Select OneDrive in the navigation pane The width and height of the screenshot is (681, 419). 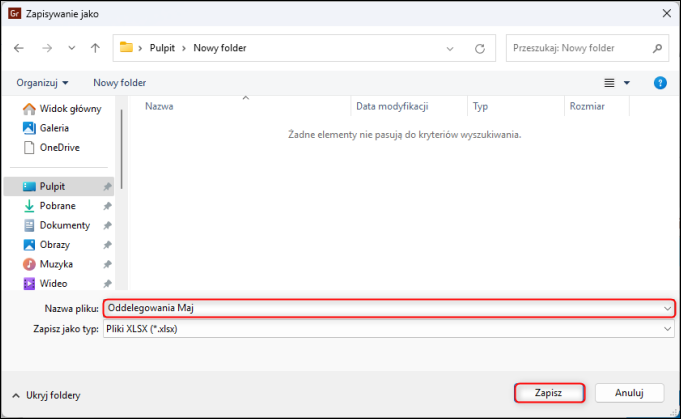click(59, 147)
